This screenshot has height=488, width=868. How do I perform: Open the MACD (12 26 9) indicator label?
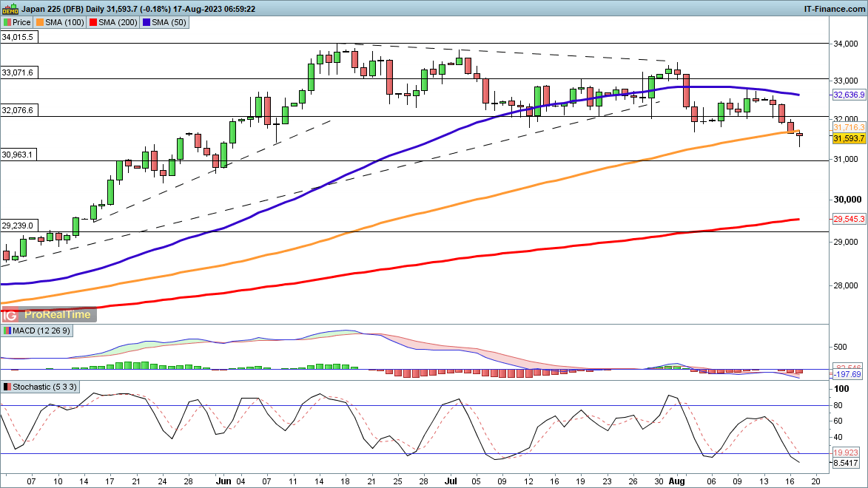pos(41,331)
